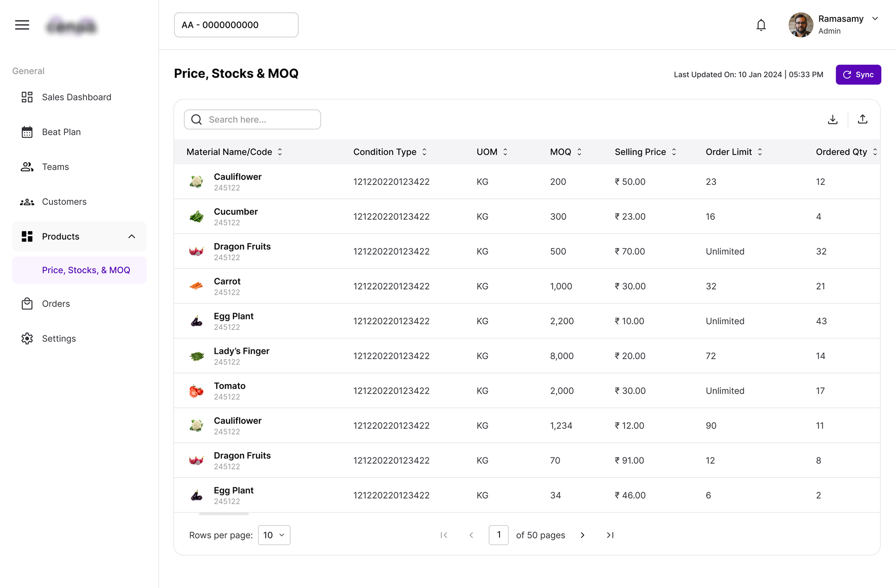Image resolution: width=896 pixels, height=588 pixels.
Task: Click Tomato row's Unlimited order limit
Action: point(725,391)
